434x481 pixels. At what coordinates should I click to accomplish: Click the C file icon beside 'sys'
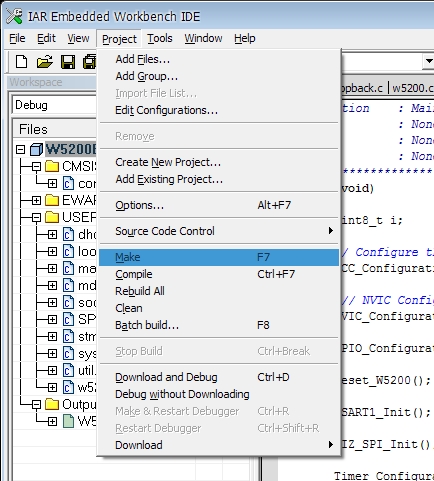68,353
